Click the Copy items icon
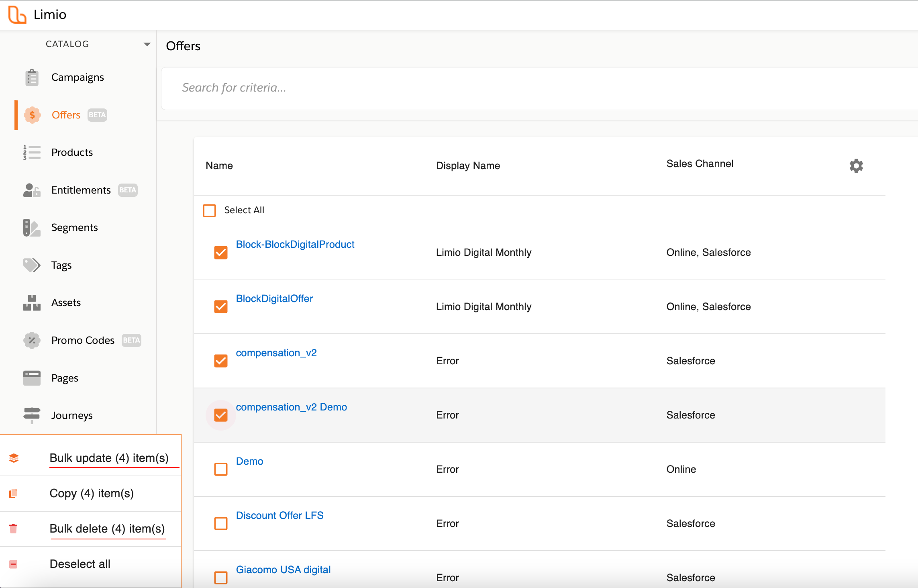This screenshot has width=918, height=588. pyautogui.click(x=13, y=493)
